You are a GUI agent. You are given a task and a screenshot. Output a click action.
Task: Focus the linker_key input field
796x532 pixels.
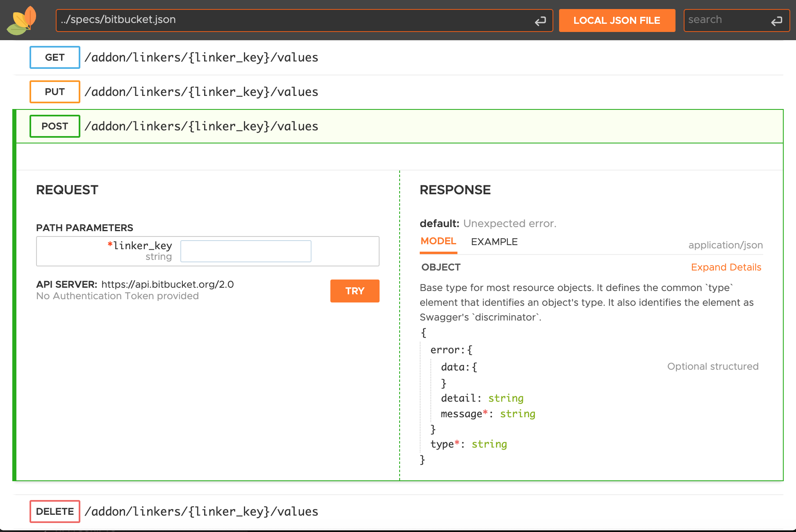click(246, 251)
